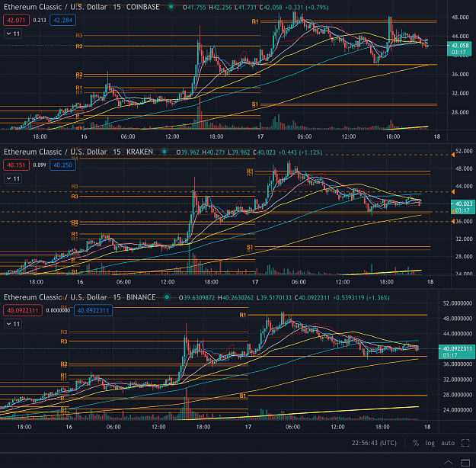The height and width of the screenshot is (468, 476).
Task: Click BINANCE red sell price 40.0922311
Action: click(x=22, y=310)
